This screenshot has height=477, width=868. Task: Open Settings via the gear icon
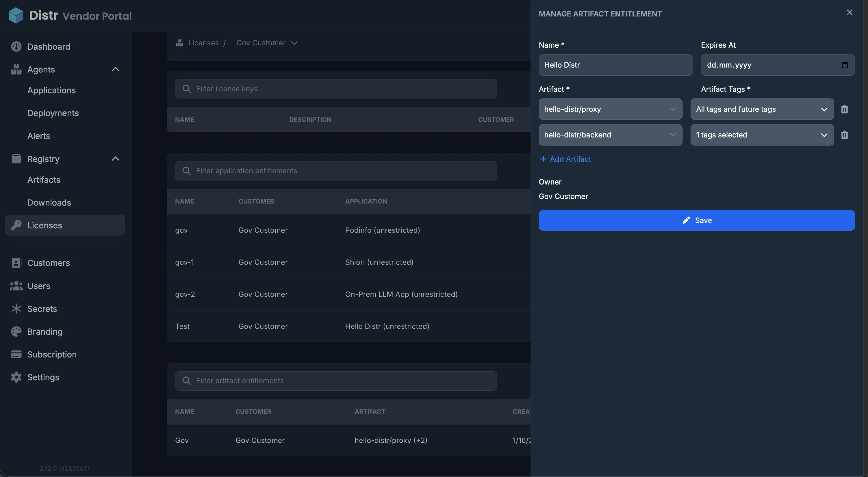[x=16, y=377]
